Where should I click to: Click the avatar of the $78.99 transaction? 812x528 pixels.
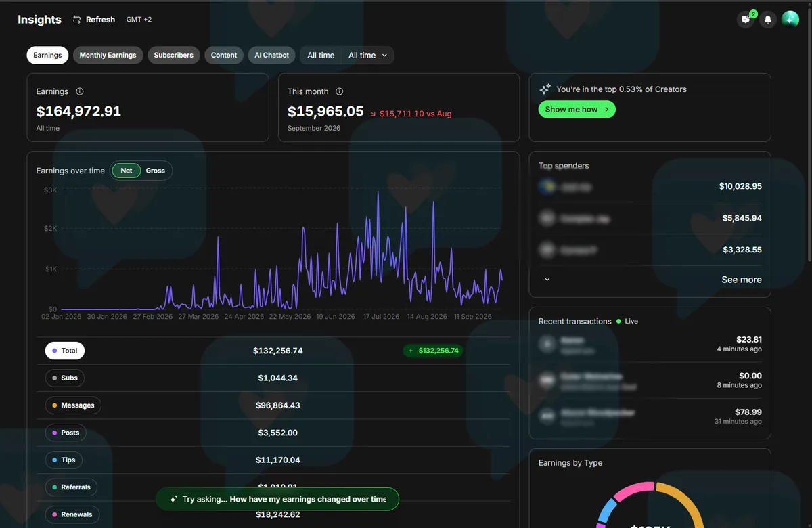click(x=547, y=416)
